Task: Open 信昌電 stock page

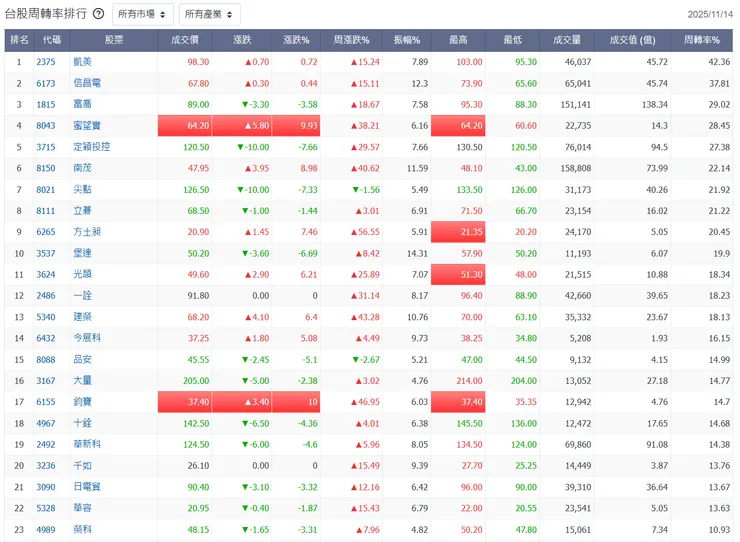Action: [87, 83]
